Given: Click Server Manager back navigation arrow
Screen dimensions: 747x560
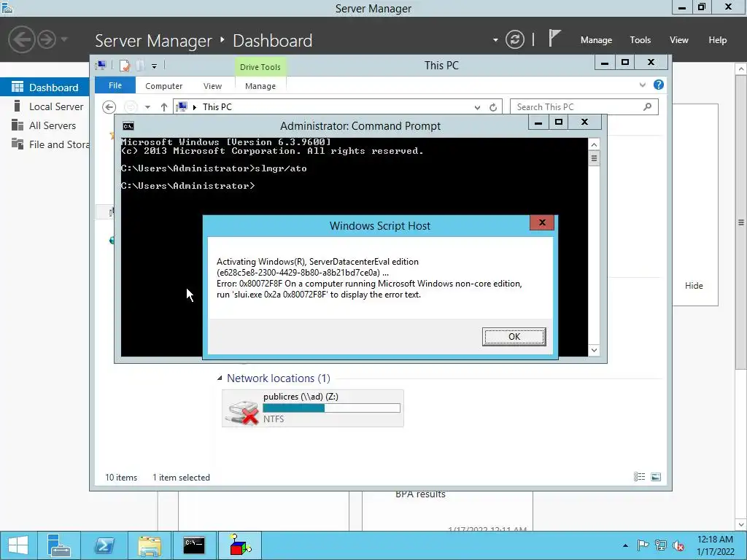Looking at the screenshot, I should [x=21, y=39].
